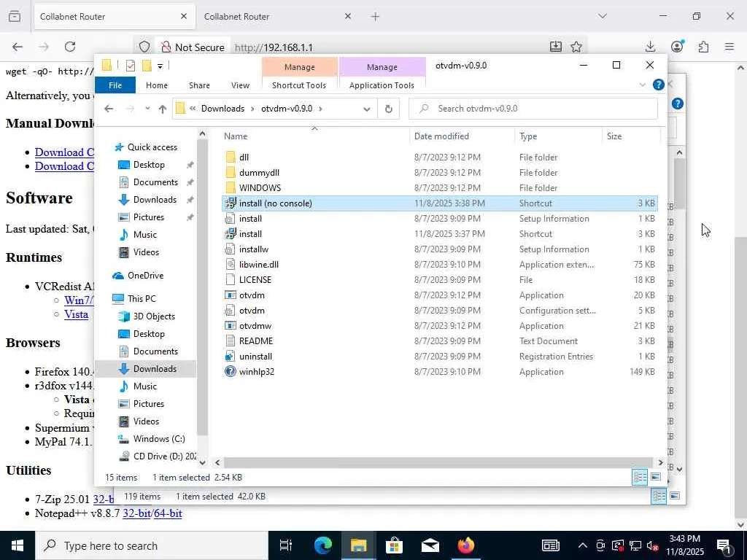The image size is (747, 560).
Task: Open 3D Objects in navigation pane
Action: [154, 316]
